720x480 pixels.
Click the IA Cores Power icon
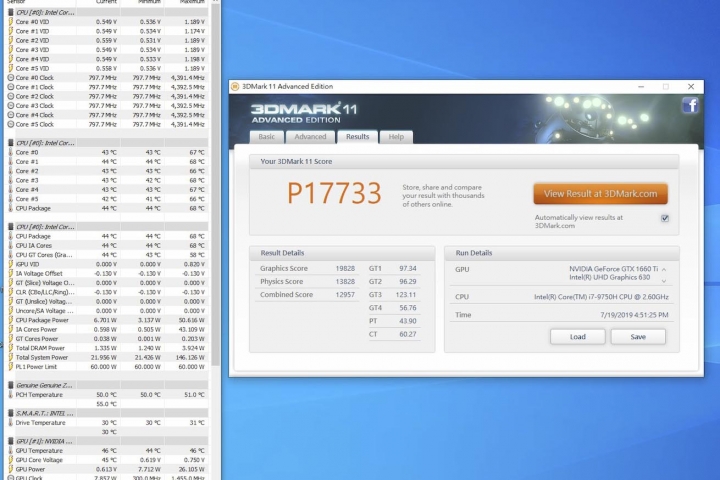[x=11, y=329]
